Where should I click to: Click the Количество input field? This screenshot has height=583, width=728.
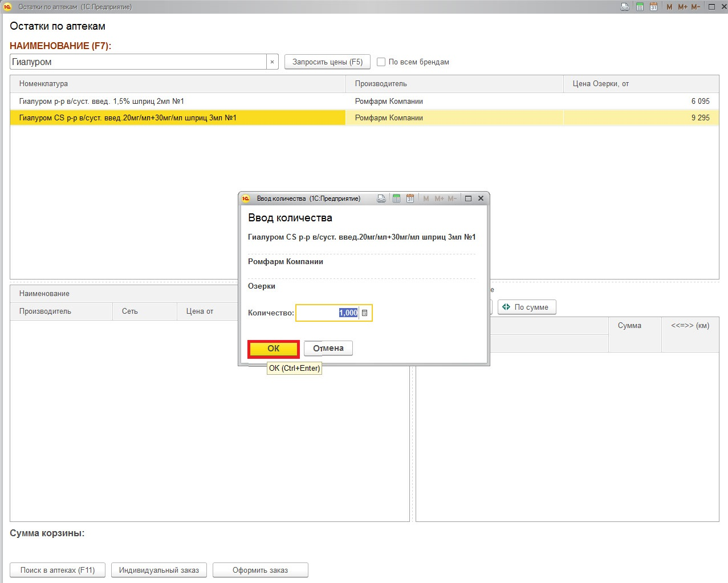point(327,313)
